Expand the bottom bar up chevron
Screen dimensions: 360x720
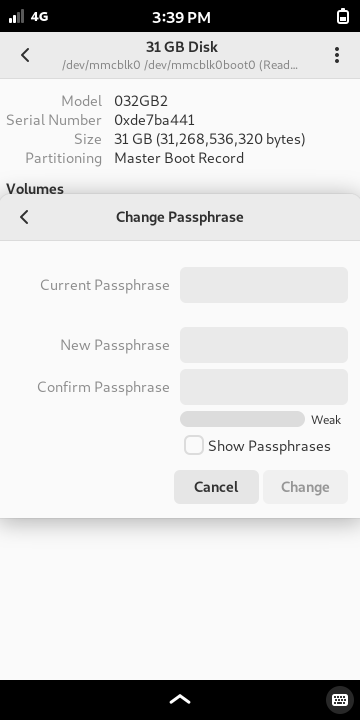click(x=180, y=699)
